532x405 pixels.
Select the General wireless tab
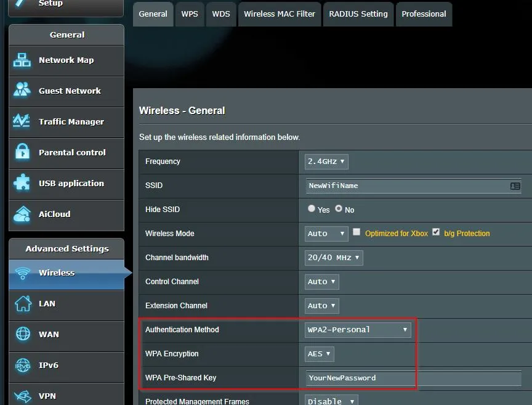(x=153, y=14)
